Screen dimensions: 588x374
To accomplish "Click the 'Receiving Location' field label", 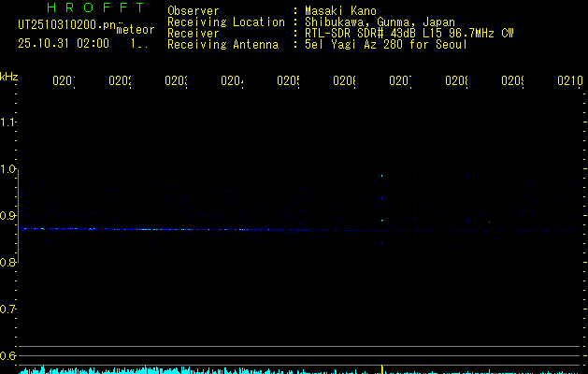I will click(225, 22).
